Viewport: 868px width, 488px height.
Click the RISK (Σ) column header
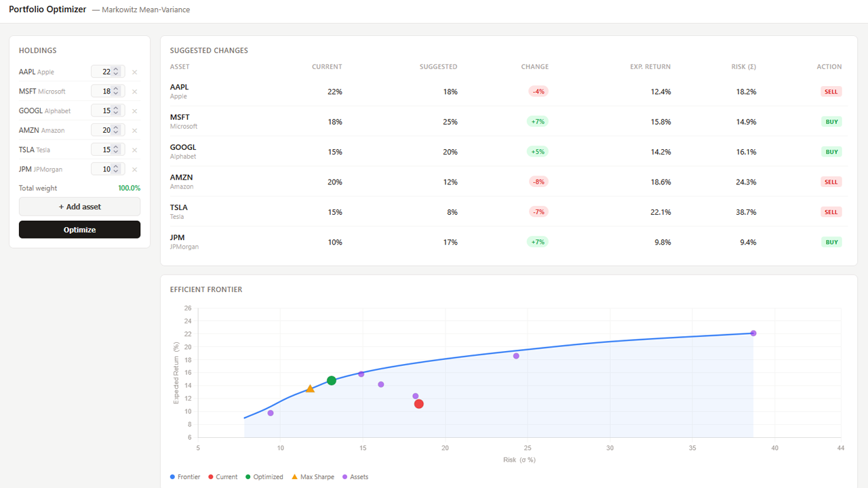tap(744, 67)
